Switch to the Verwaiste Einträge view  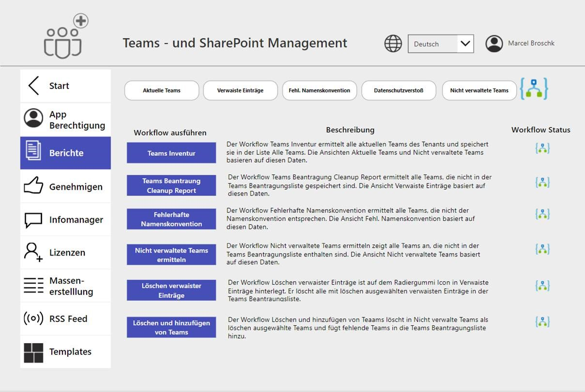tap(240, 90)
